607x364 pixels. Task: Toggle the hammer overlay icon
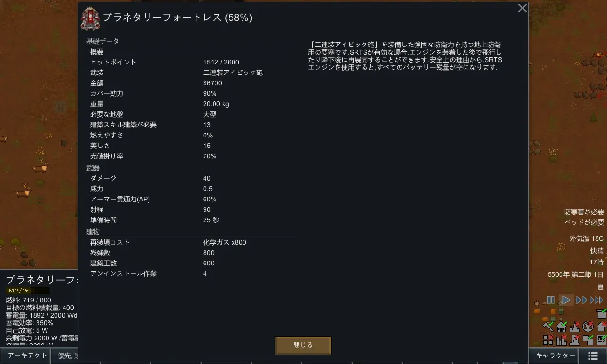tap(549, 326)
